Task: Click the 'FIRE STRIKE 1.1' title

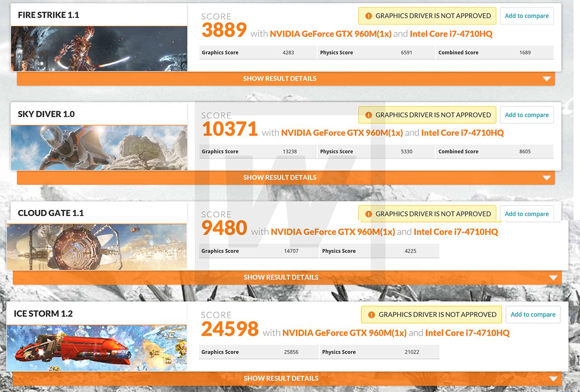Action: pos(48,15)
